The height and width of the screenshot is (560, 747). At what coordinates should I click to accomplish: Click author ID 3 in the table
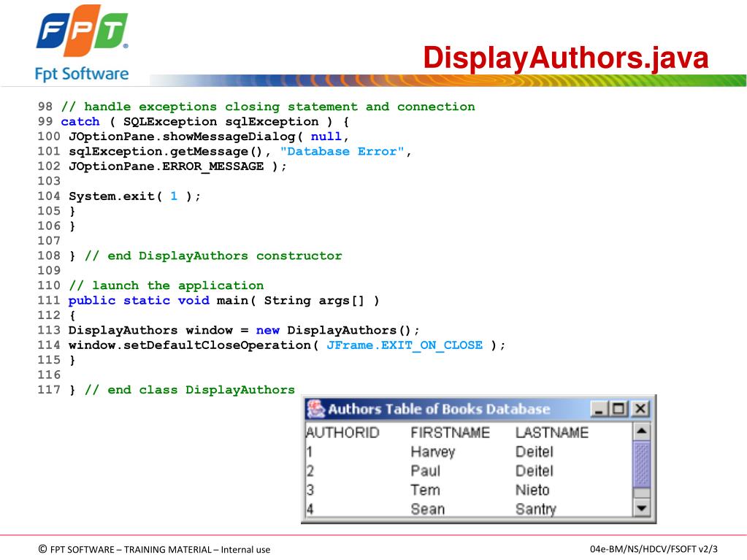(x=310, y=490)
